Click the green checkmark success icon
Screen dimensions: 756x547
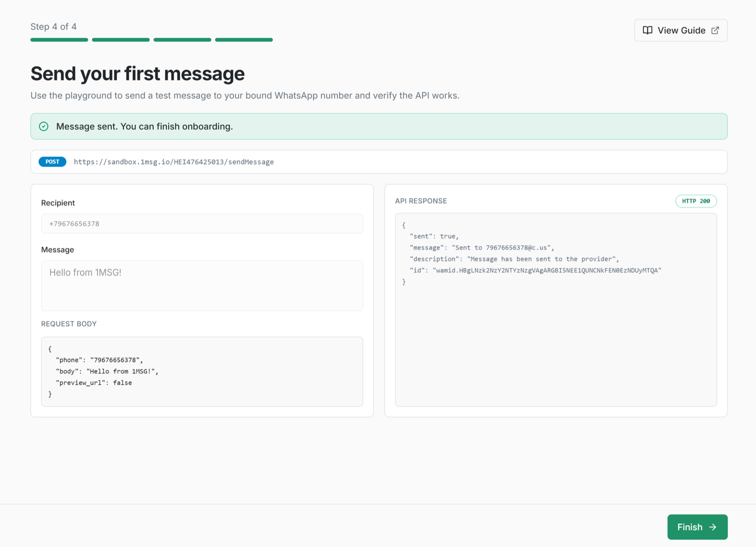43,126
